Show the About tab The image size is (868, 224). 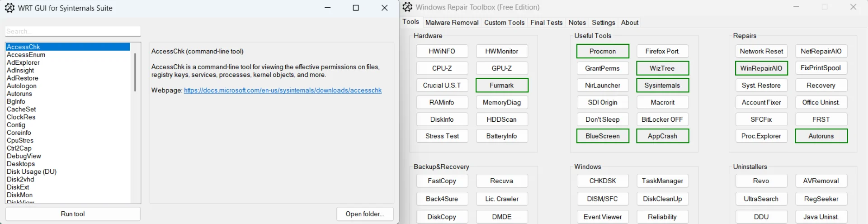(629, 22)
